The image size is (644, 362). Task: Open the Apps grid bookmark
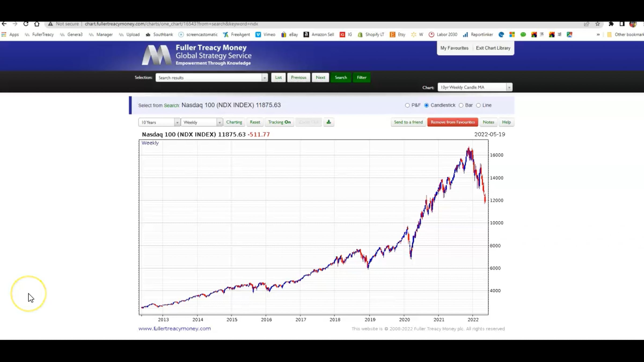coord(10,35)
